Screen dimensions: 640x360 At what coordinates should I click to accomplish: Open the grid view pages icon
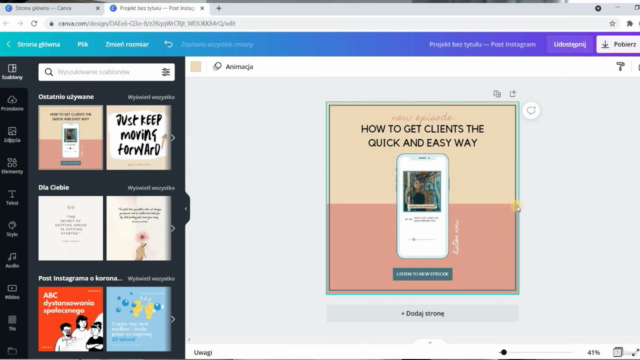tap(618, 352)
